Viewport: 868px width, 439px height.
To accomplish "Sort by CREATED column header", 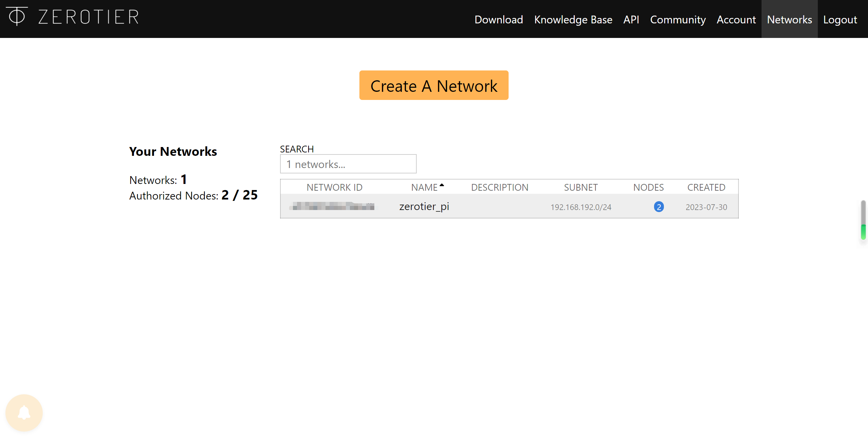I will pyautogui.click(x=706, y=187).
